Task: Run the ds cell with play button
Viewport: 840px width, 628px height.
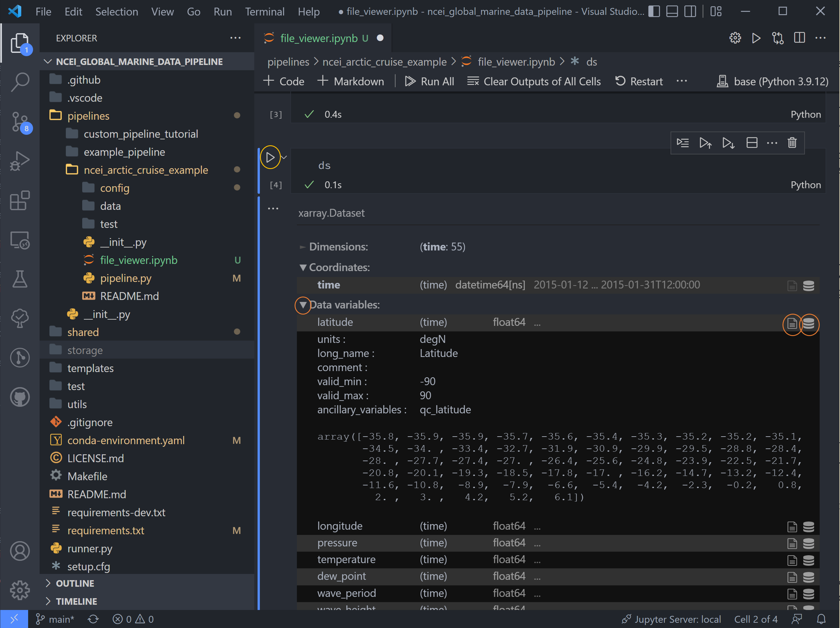Action: pos(270,157)
